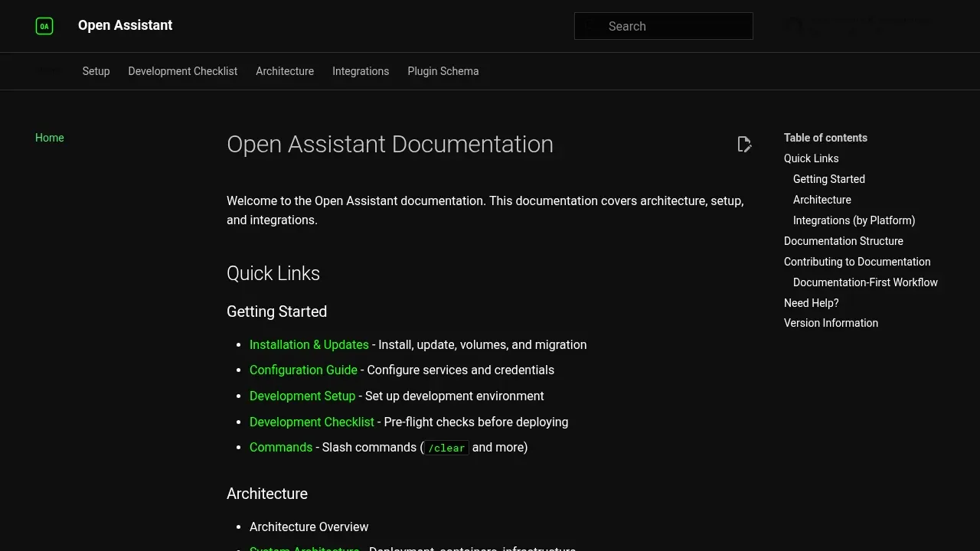Open the Plugin Schema tab
This screenshot has height=551, width=980.
[443, 71]
